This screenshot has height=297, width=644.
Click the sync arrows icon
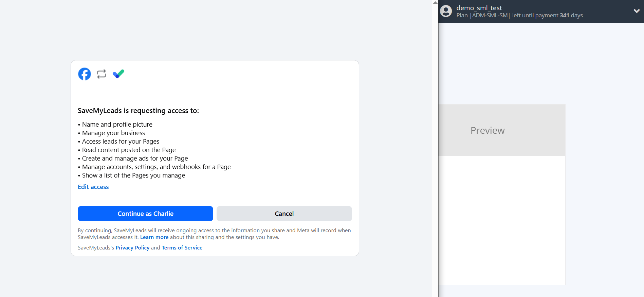pos(102,74)
